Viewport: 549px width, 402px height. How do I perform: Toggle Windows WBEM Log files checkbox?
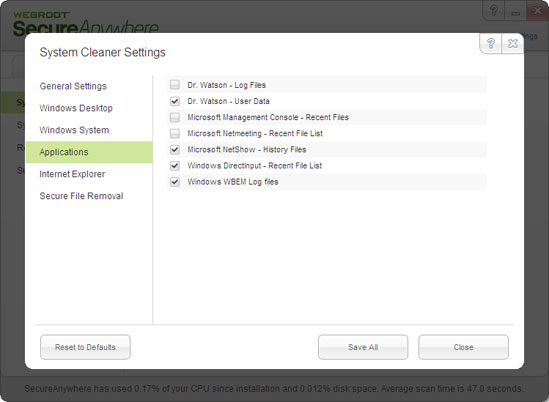tap(175, 182)
